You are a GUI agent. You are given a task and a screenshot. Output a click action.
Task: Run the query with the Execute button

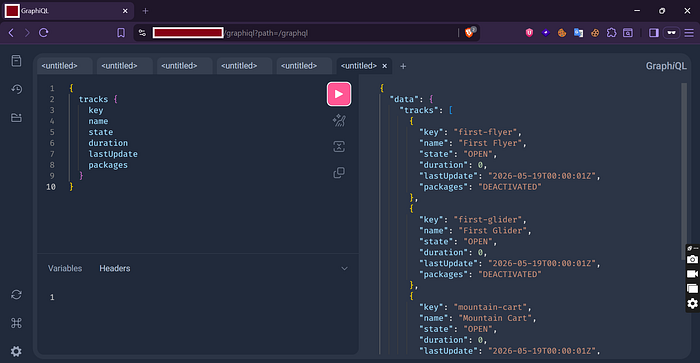(x=339, y=94)
